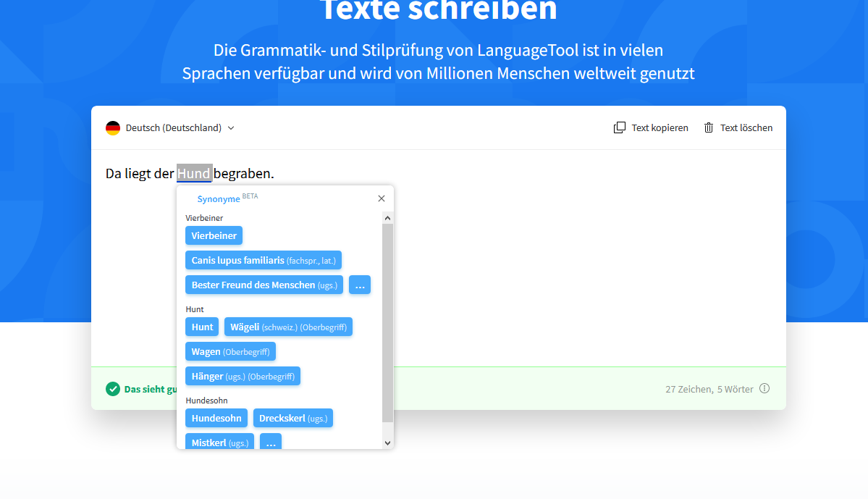Choose synonym Hänger
Image resolution: width=868 pixels, height=499 pixels.
pyautogui.click(x=243, y=376)
